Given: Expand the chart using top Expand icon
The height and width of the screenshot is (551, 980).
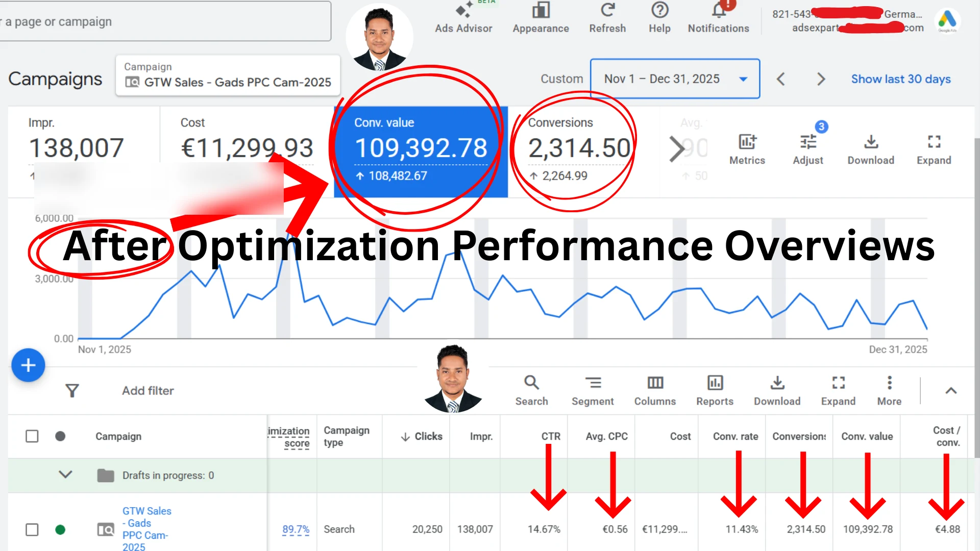Looking at the screenshot, I should (x=934, y=142).
